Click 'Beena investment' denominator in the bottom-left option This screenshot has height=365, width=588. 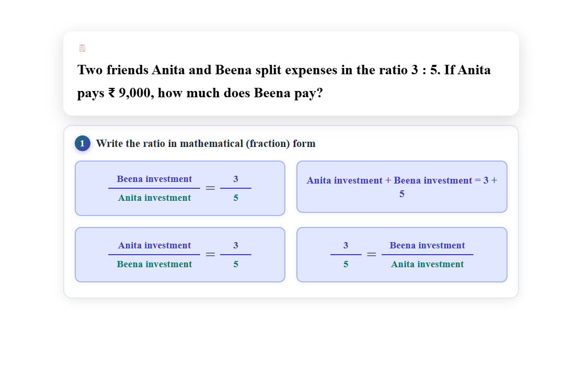point(154,264)
